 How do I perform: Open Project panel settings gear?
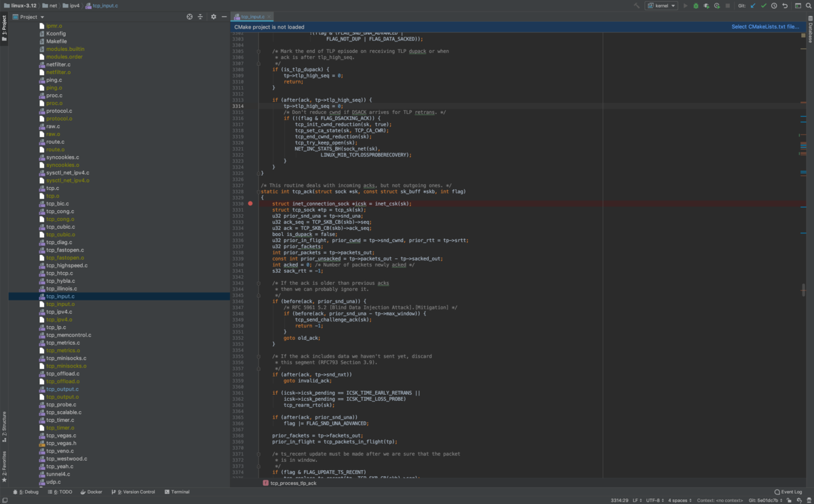[x=213, y=16]
